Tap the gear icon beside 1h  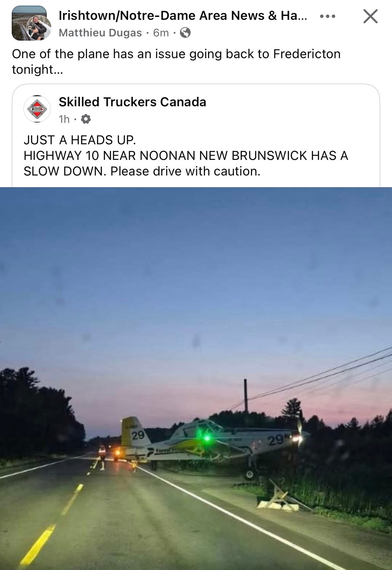click(85, 119)
